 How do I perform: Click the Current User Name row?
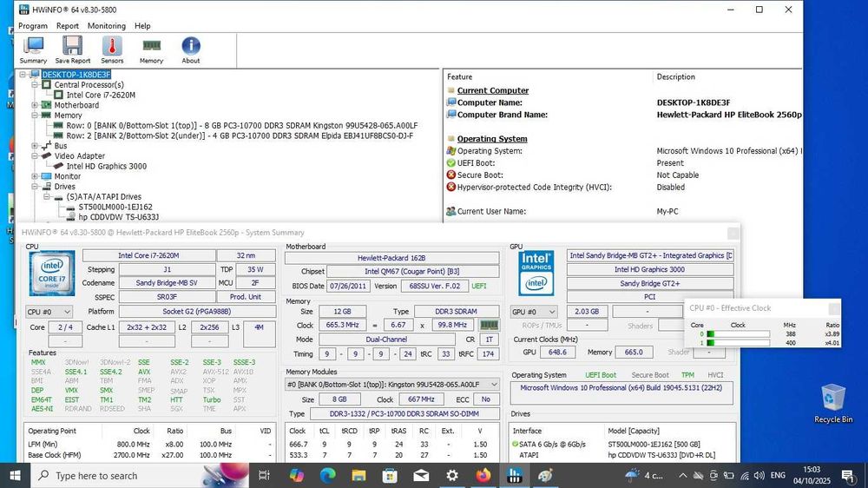pyautogui.click(x=623, y=211)
